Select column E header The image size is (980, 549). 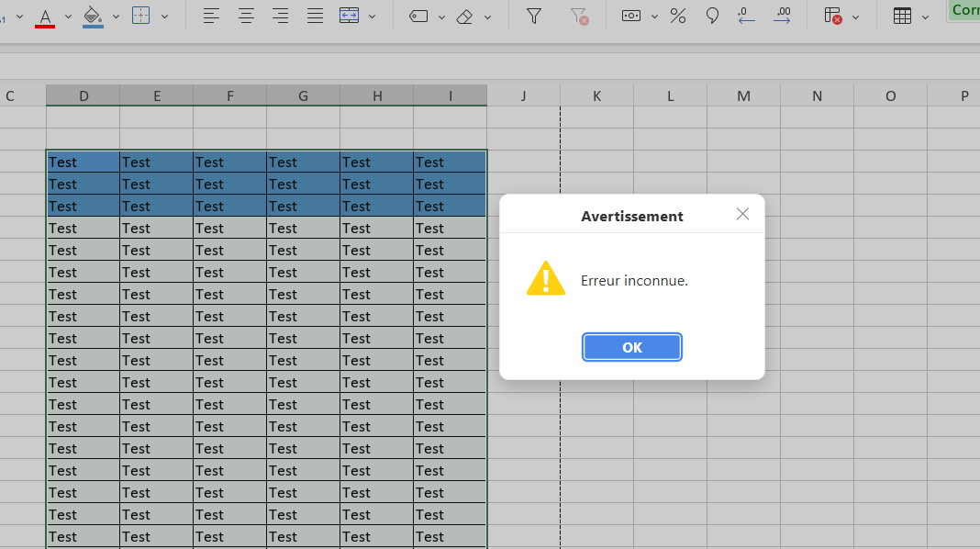(x=156, y=95)
